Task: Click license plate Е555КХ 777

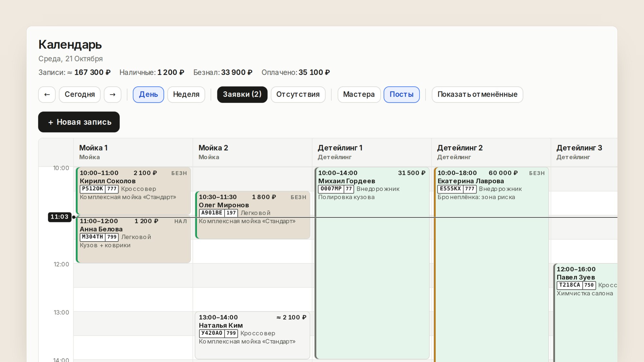Action: 457,189
